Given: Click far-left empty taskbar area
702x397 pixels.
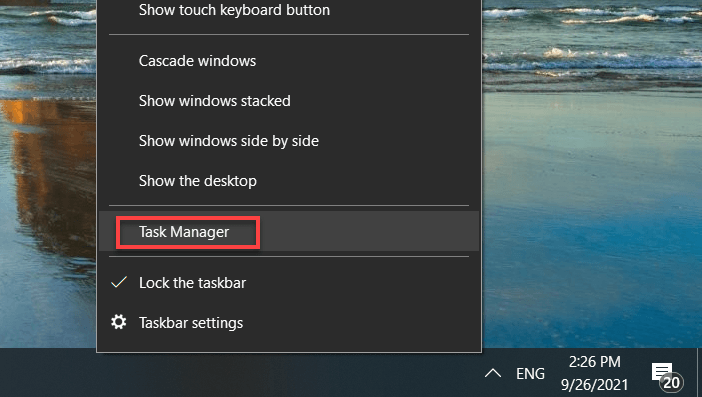Looking at the screenshot, I should click(45, 373).
